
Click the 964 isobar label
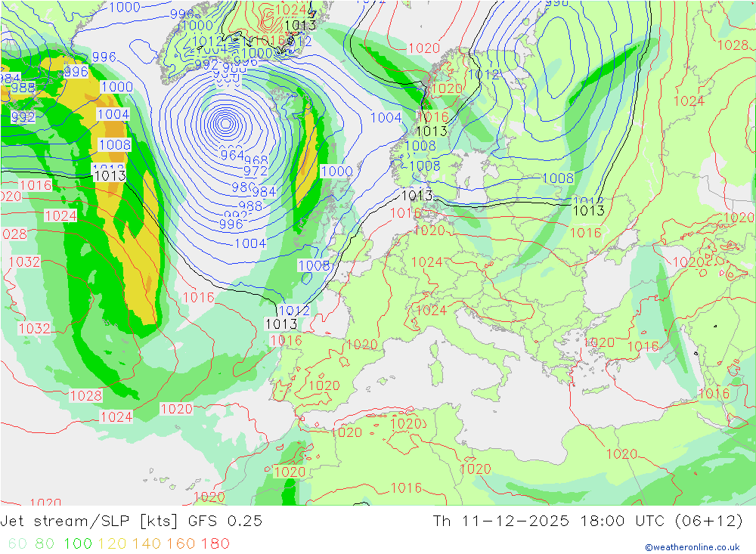(232, 155)
